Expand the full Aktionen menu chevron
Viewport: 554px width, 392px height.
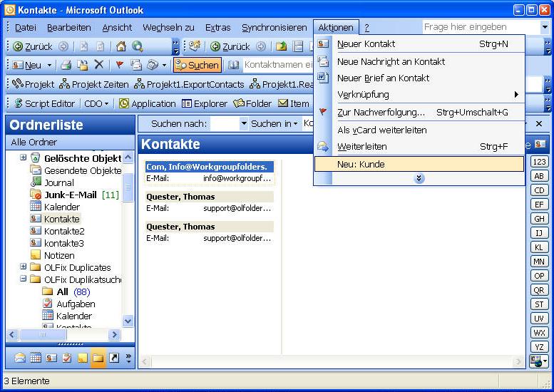pyautogui.click(x=419, y=178)
